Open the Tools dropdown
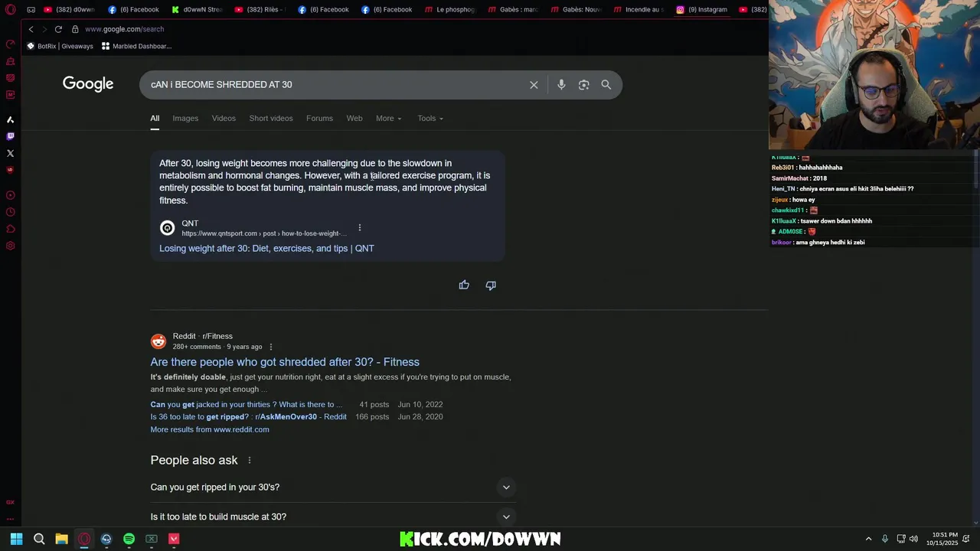980x551 pixels. [x=430, y=119]
